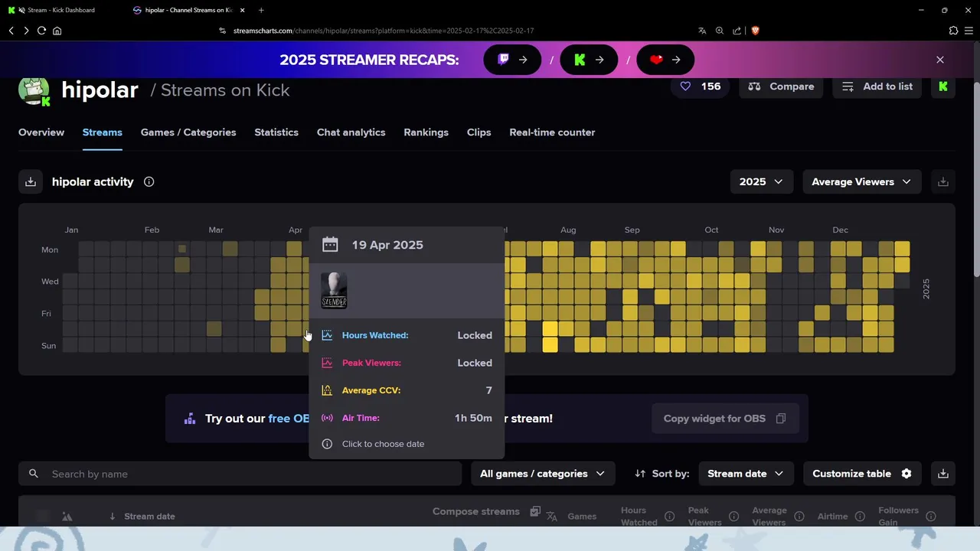This screenshot has height=551, width=980.
Task: Download the streams table
Action: 943,474
